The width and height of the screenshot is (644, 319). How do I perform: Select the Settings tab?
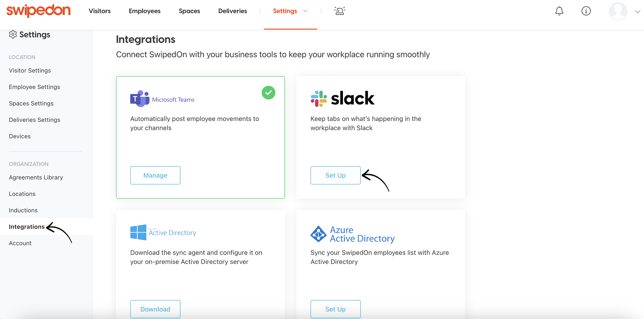[285, 11]
